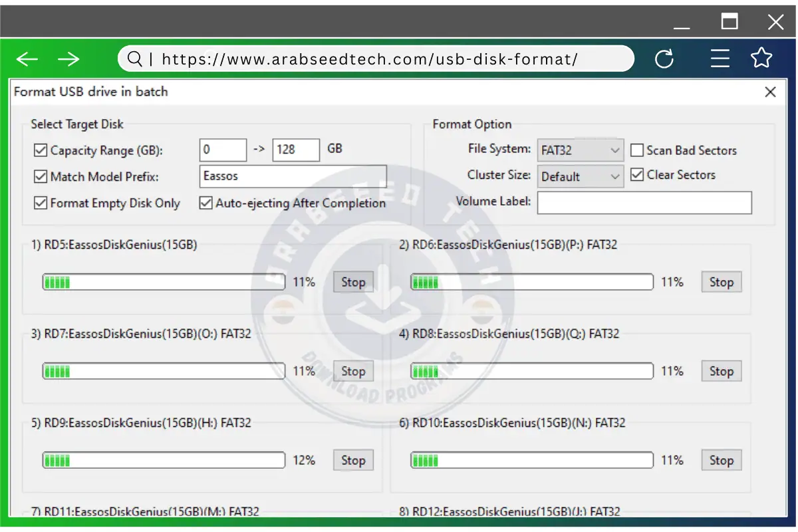Maximize the browser window
The image size is (798, 532).
pyautogui.click(x=730, y=22)
